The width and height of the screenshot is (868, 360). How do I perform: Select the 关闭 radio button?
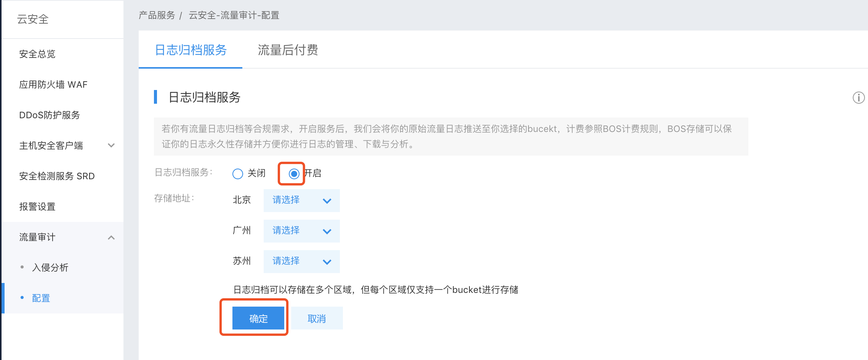238,174
